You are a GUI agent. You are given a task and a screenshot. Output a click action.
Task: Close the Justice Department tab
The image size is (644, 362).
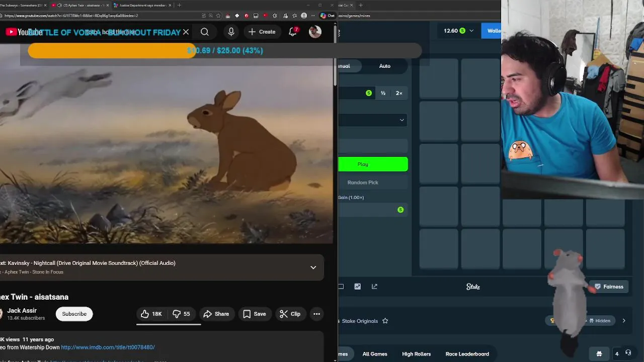(x=170, y=5)
